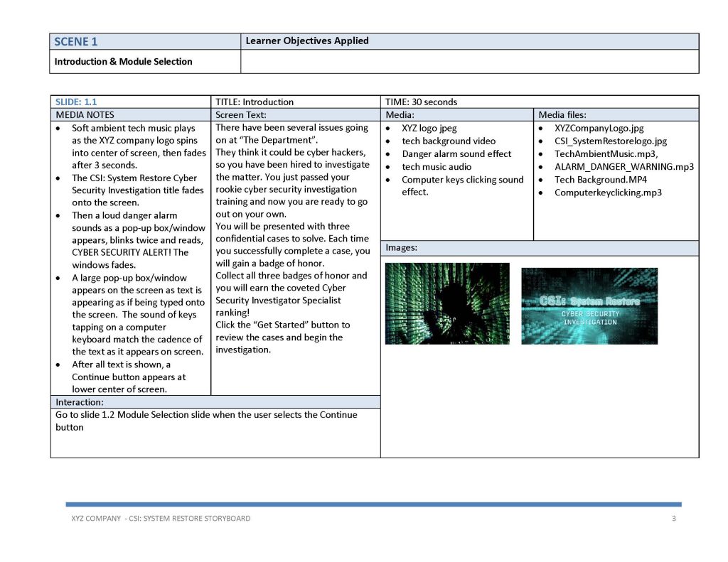Click the hacker silhouette matrix image
The image size is (728, 562).
click(x=446, y=303)
